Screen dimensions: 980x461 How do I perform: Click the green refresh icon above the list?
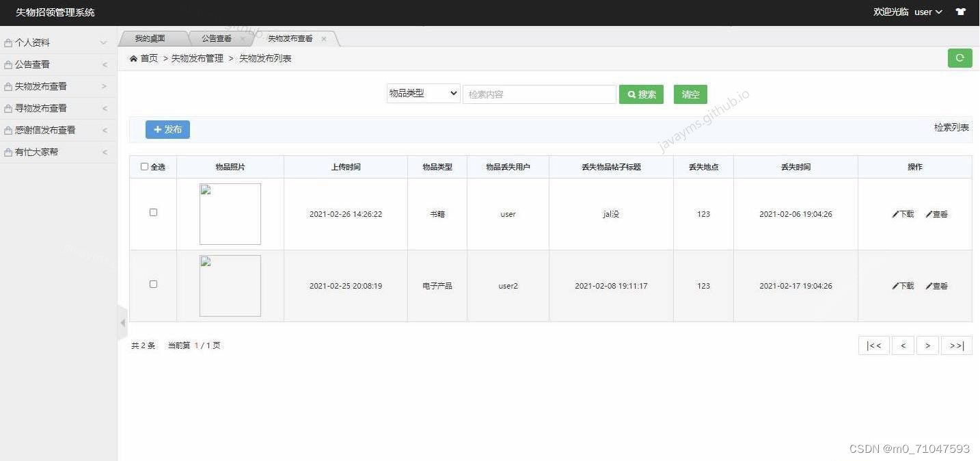pyautogui.click(x=959, y=58)
